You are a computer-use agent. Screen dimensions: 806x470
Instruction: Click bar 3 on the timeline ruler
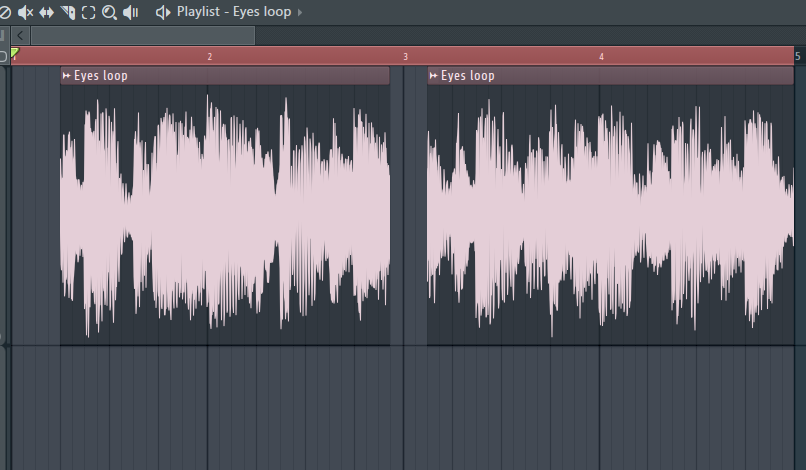pyautogui.click(x=405, y=57)
